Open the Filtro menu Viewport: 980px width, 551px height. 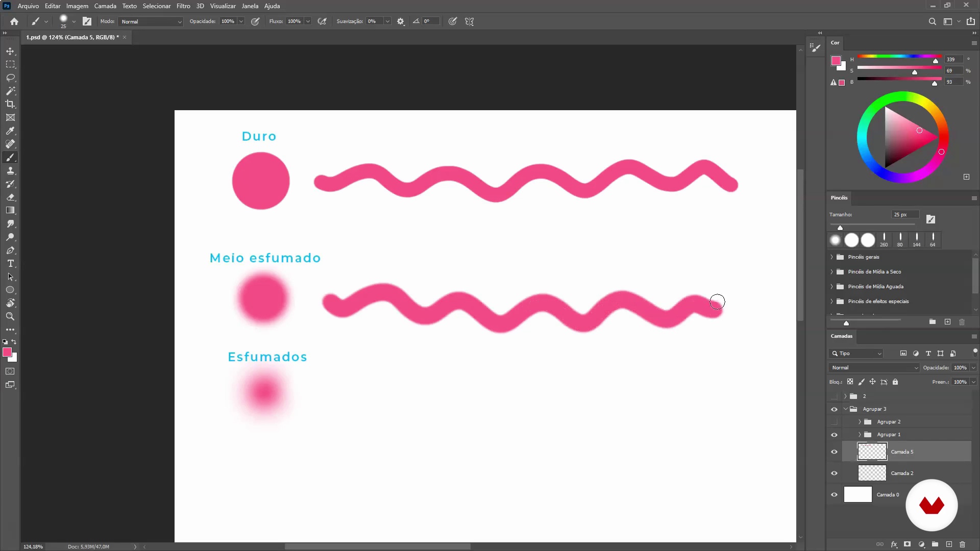pyautogui.click(x=183, y=6)
